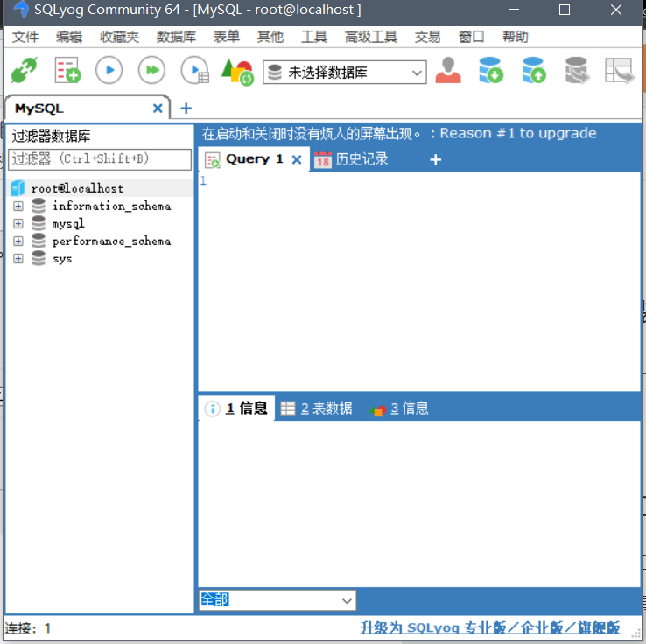Click the new connection plug icon
Image resolution: width=646 pixels, height=644 pixels.
click(25, 70)
